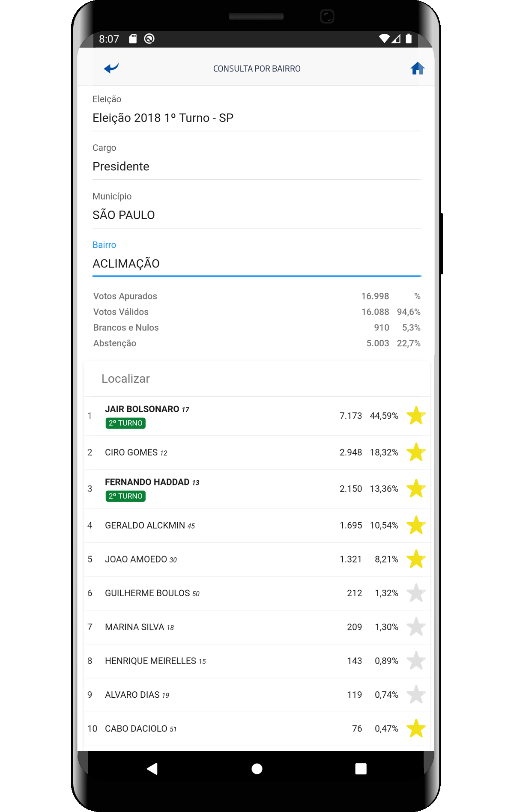Screen dimensions: 514x812
Task: Open the Eleição selection dropdown
Action: click(256, 118)
